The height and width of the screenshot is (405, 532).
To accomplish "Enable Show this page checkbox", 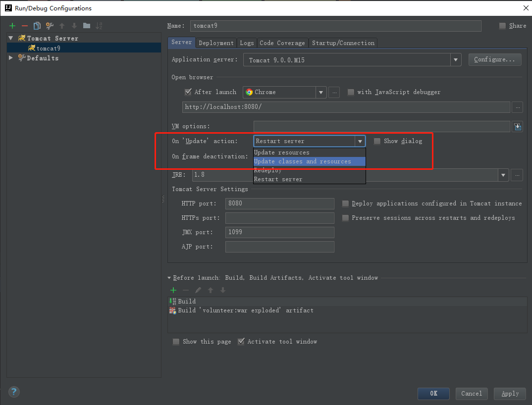I will click(x=176, y=342).
